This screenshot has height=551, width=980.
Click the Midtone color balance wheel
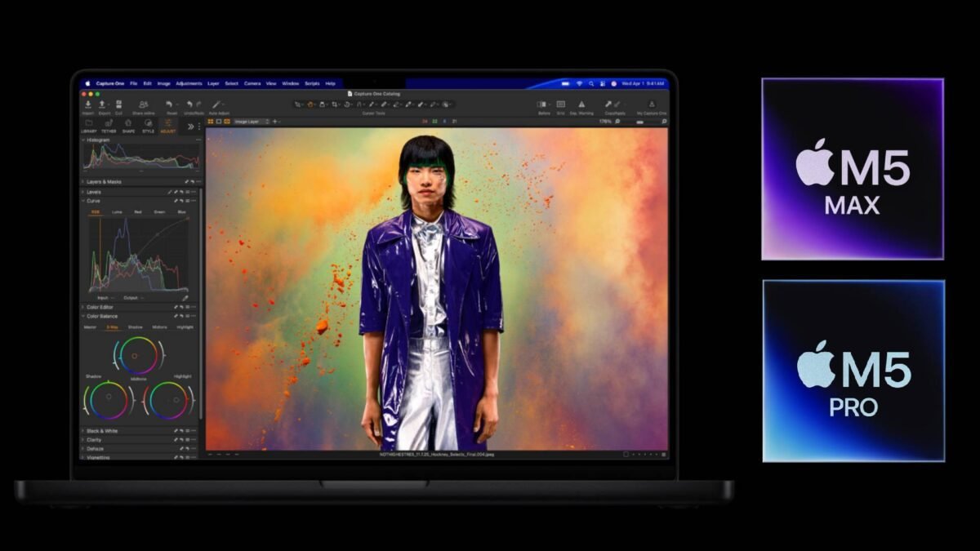[139, 355]
